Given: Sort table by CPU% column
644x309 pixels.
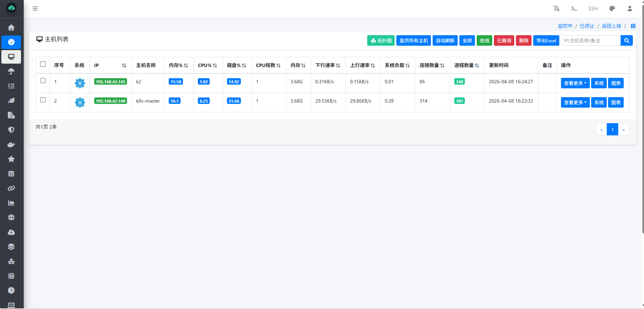Looking at the screenshot, I should 207,65.
